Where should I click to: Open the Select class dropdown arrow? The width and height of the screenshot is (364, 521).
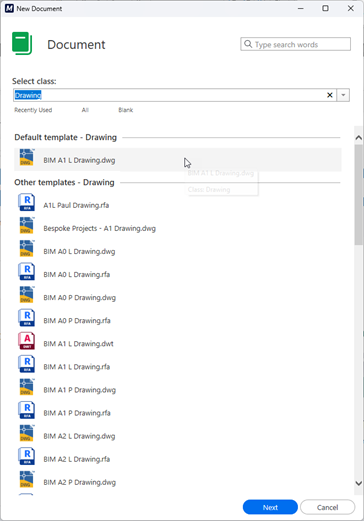pyautogui.click(x=343, y=95)
